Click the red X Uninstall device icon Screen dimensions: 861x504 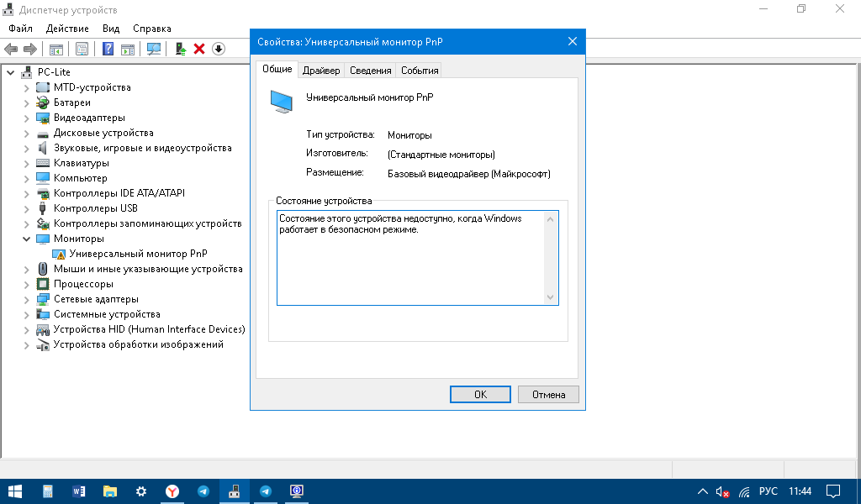coord(199,49)
